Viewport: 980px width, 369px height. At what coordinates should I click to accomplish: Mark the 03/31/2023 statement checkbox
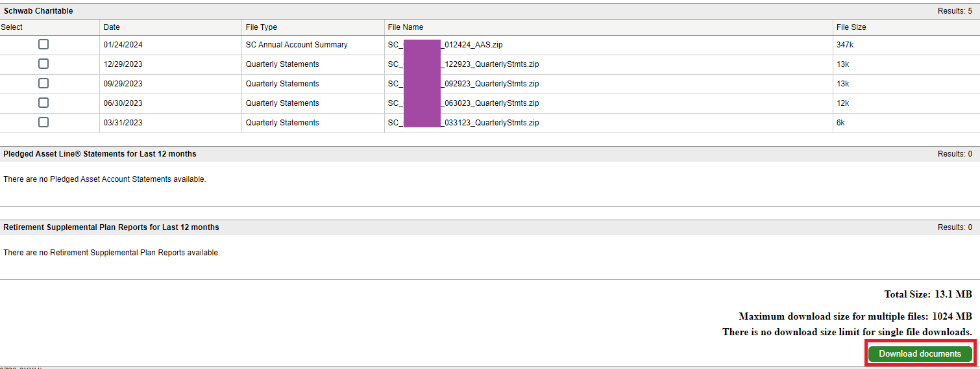pyautogui.click(x=43, y=122)
